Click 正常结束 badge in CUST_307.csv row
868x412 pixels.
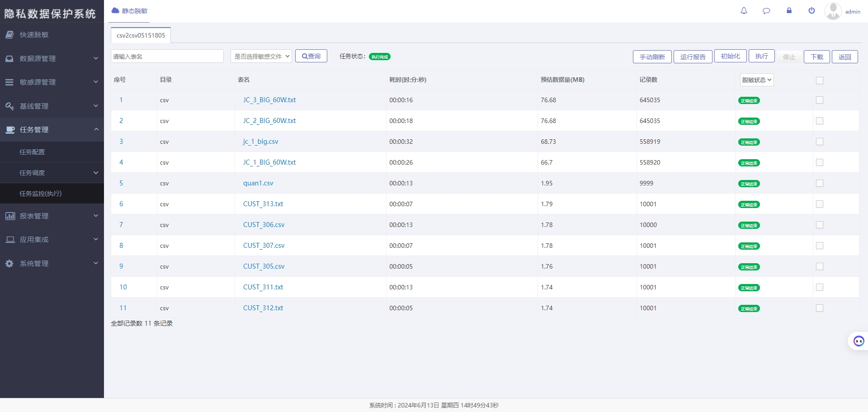pos(749,246)
